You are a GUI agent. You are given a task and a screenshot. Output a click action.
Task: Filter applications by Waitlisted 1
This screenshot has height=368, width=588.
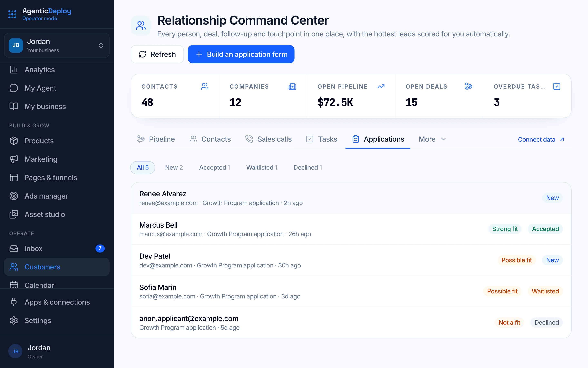[262, 167]
